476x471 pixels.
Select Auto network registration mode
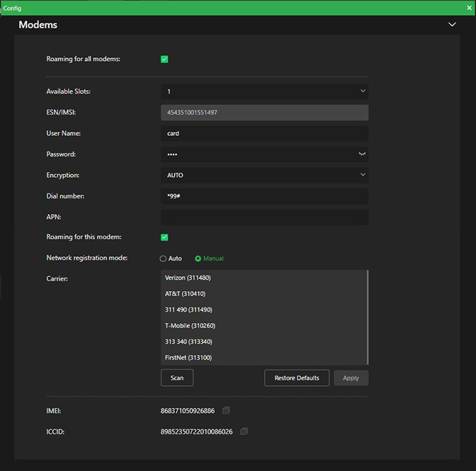[x=164, y=259]
